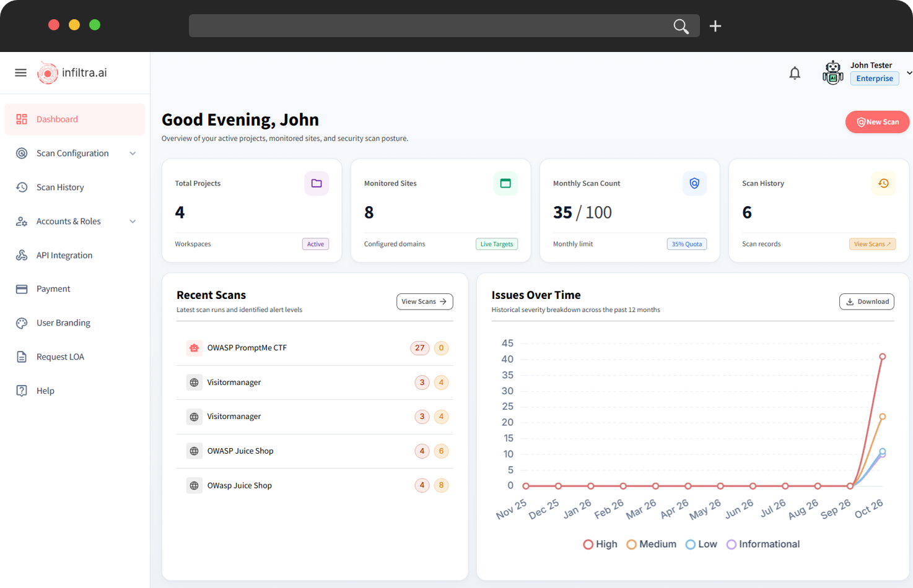Click the Oct 26 Medium data point

[883, 417]
